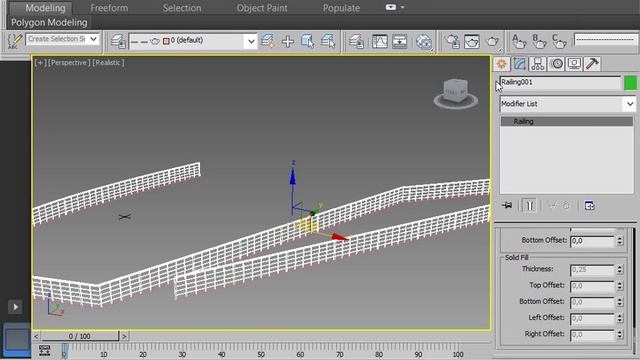Open ribbon options arrow after Populate

pyautogui.click(x=402, y=7)
